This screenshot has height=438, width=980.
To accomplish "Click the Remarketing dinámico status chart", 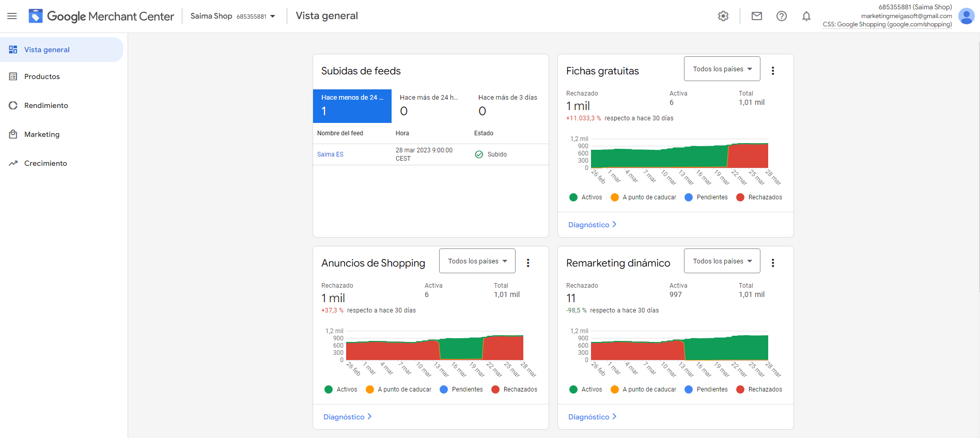I will pos(679,346).
